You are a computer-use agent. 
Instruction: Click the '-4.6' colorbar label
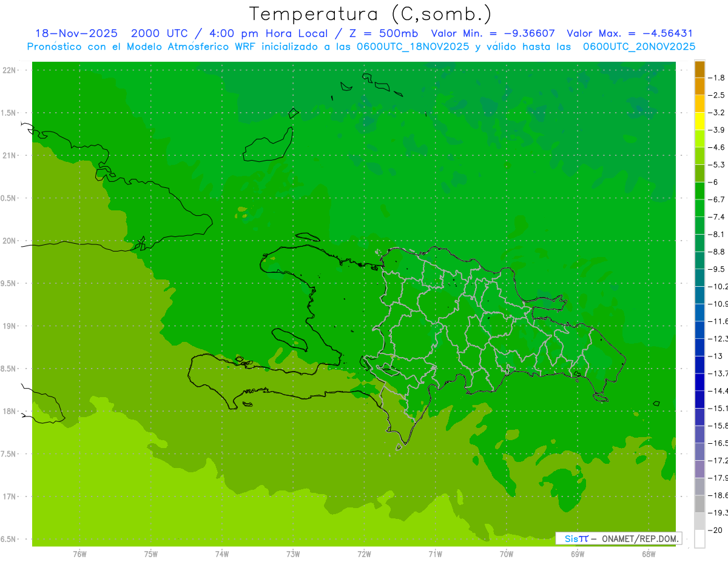pos(716,147)
